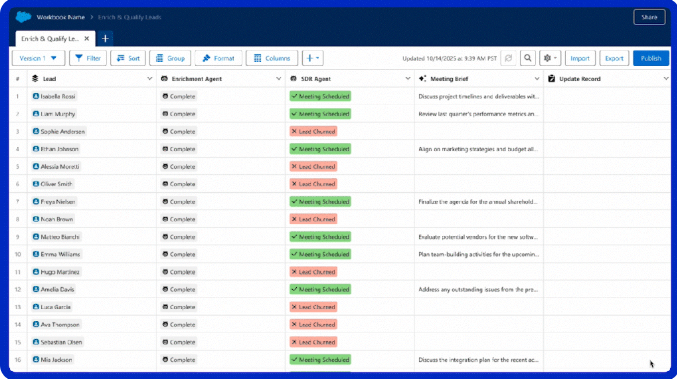Click the Share button
The width and height of the screenshot is (677, 379).
(x=649, y=17)
